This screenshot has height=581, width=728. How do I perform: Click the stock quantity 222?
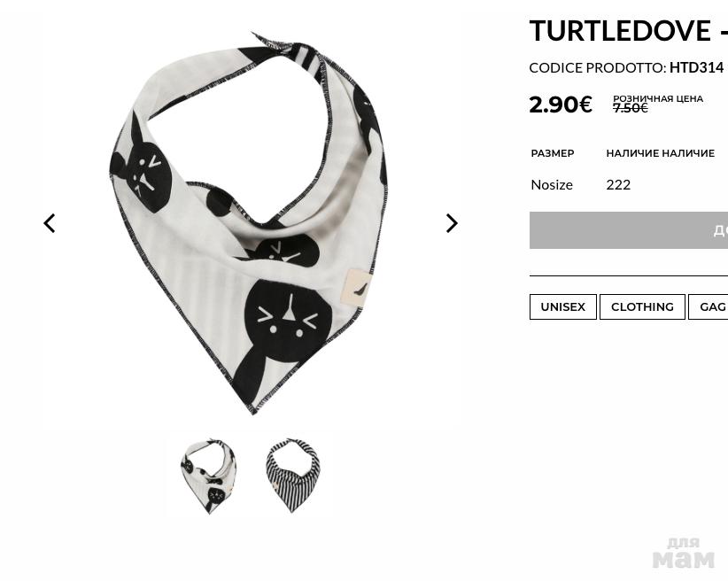coord(618,185)
